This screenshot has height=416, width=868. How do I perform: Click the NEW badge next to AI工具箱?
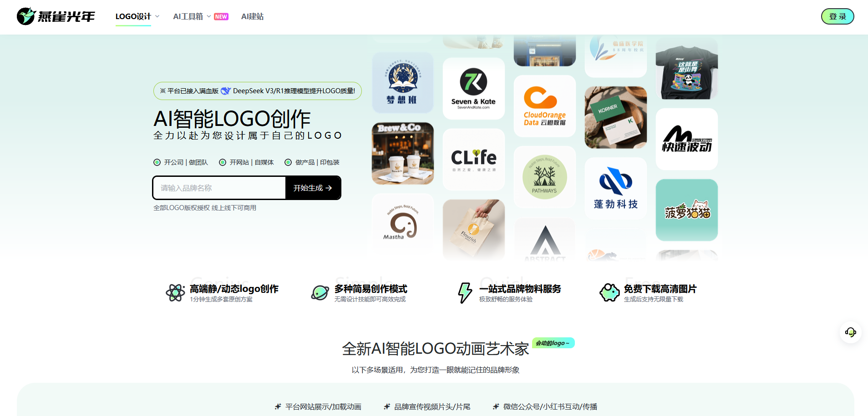click(x=221, y=17)
